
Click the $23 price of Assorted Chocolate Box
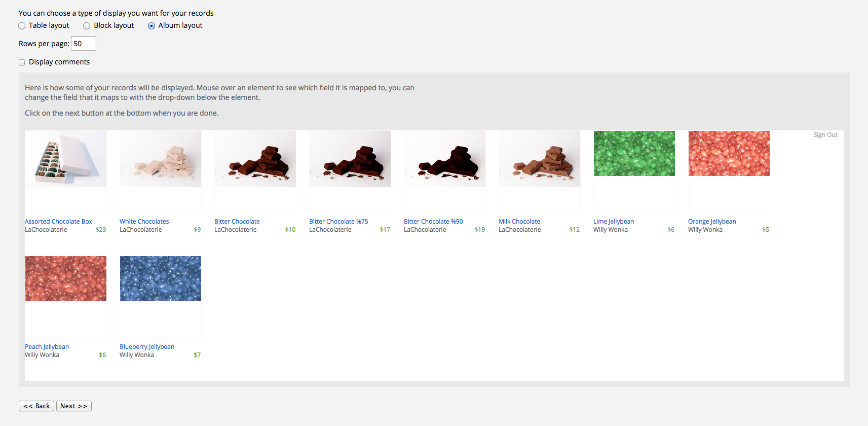[101, 230]
